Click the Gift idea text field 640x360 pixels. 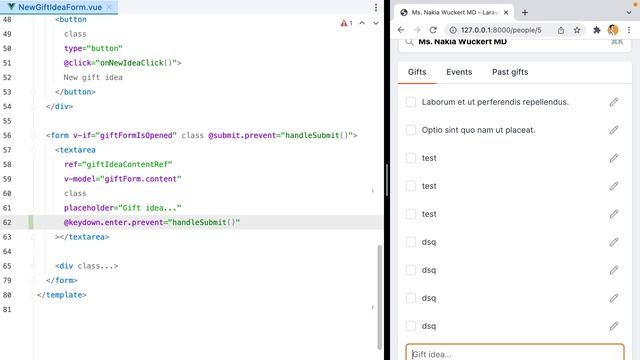(x=515, y=352)
